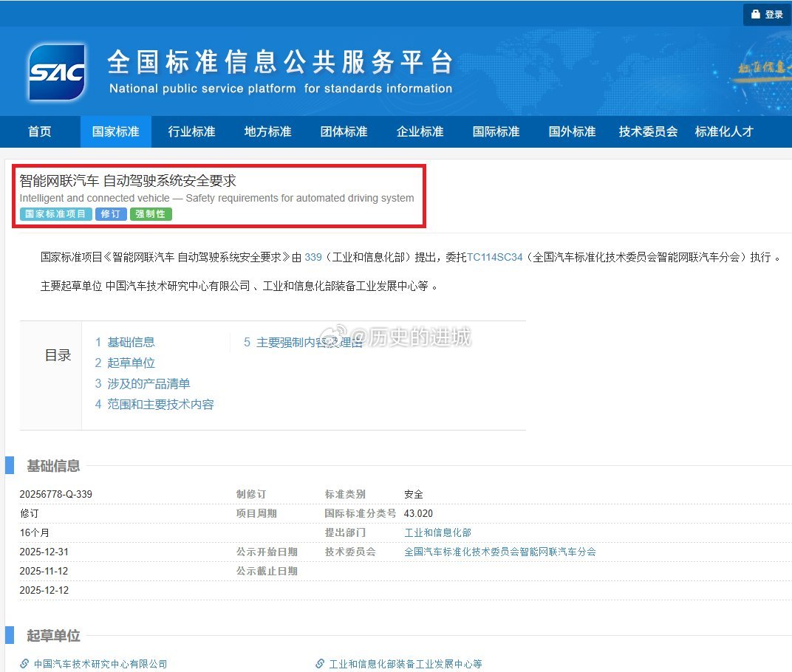
Task: Select 国际标准 tab
Action: [x=496, y=131]
